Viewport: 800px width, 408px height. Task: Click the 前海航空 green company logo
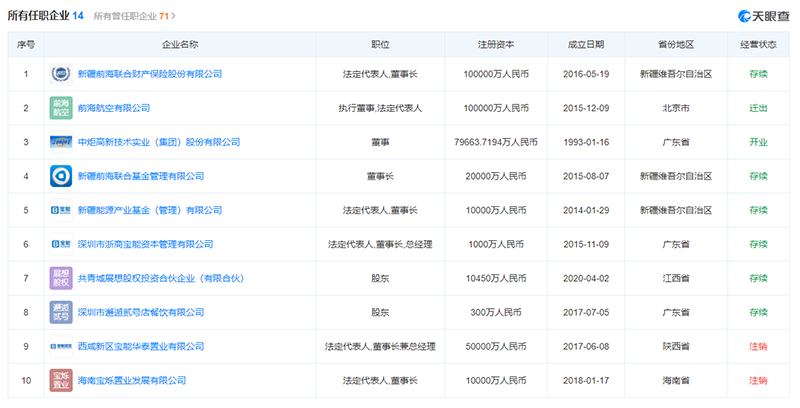61,108
